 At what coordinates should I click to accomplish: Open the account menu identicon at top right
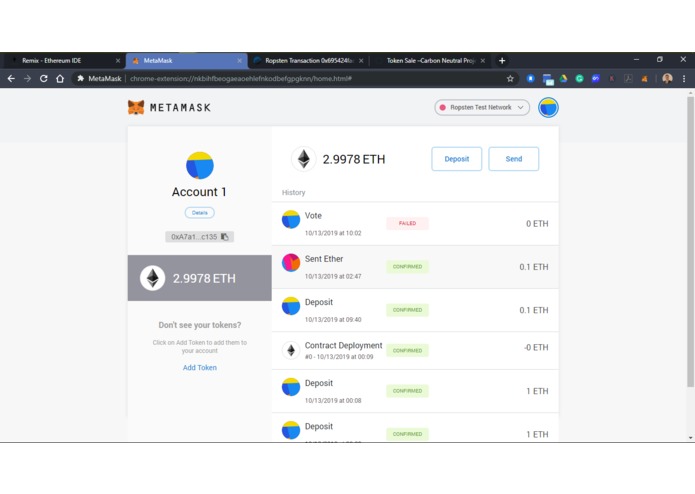pyautogui.click(x=548, y=107)
